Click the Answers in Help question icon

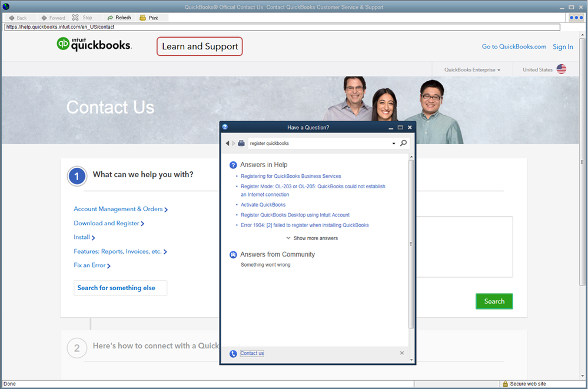[233, 165]
